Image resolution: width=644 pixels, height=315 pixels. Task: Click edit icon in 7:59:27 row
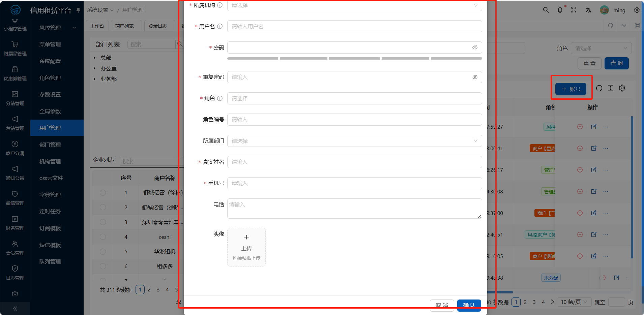point(594,127)
